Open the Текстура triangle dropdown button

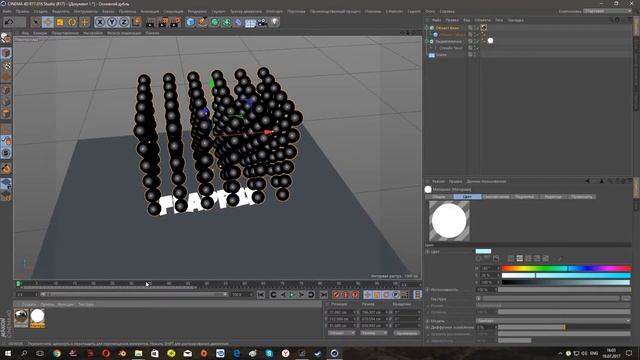pyautogui.click(x=478, y=299)
